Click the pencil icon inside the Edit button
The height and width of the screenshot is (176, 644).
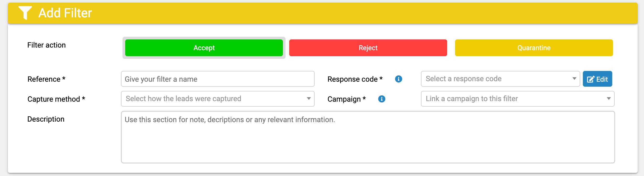[591, 79]
